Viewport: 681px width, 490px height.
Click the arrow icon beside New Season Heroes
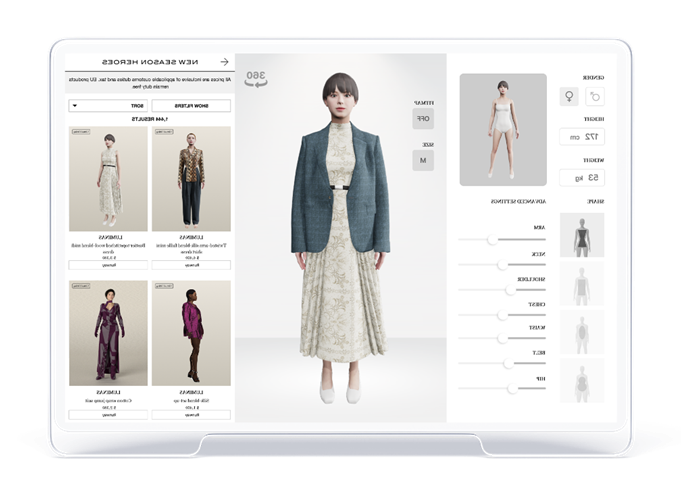(x=224, y=62)
